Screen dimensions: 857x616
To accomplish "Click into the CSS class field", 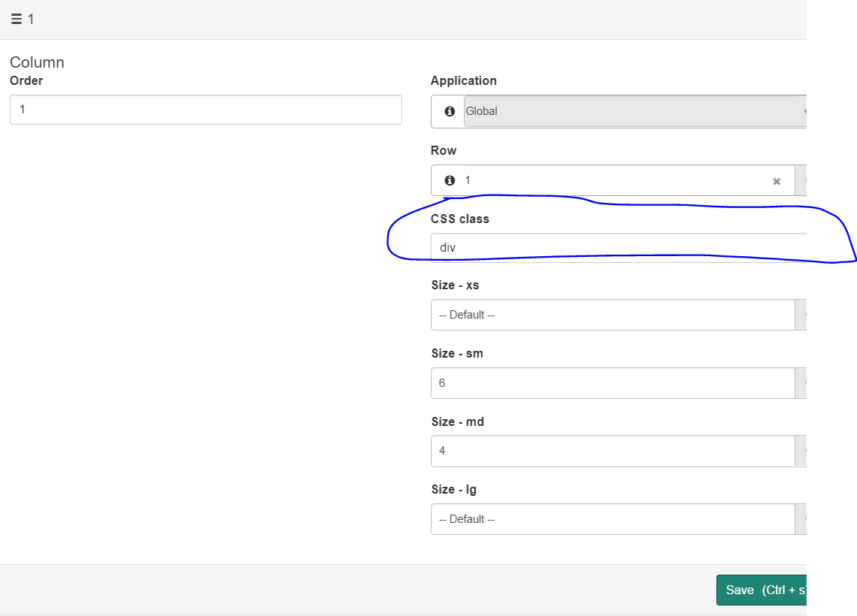I will tap(619, 247).
